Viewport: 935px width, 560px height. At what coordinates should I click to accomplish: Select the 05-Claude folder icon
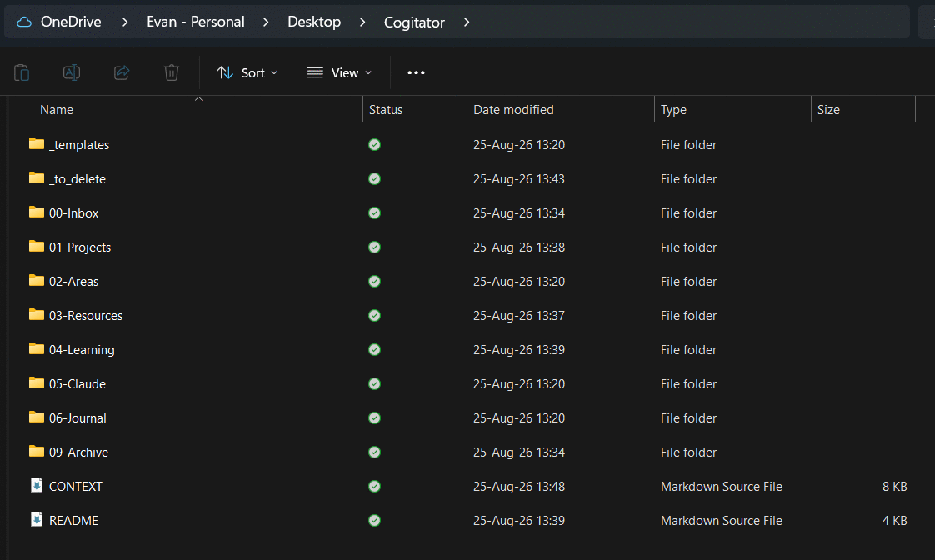point(37,382)
